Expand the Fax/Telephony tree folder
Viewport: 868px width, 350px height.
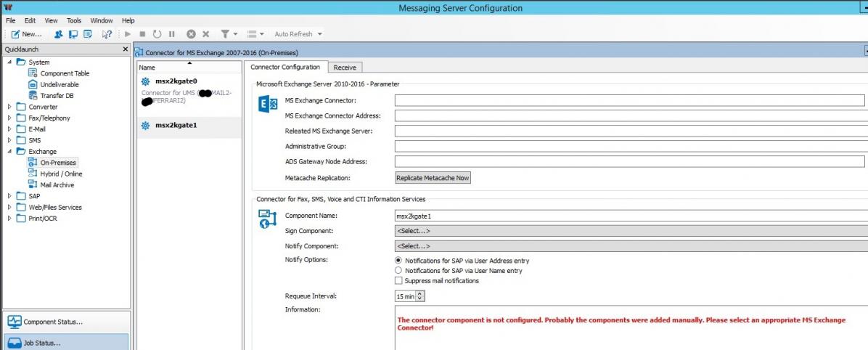[x=10, y=118]
